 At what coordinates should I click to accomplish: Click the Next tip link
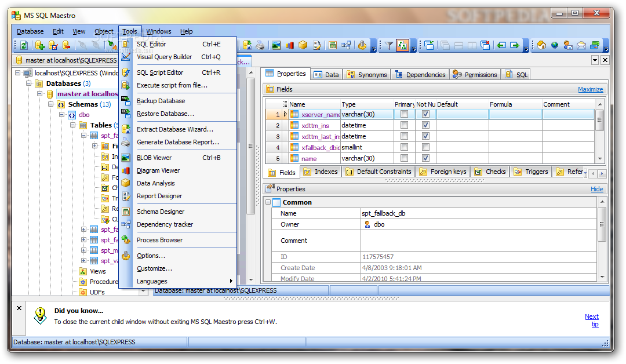pos(592,320)
